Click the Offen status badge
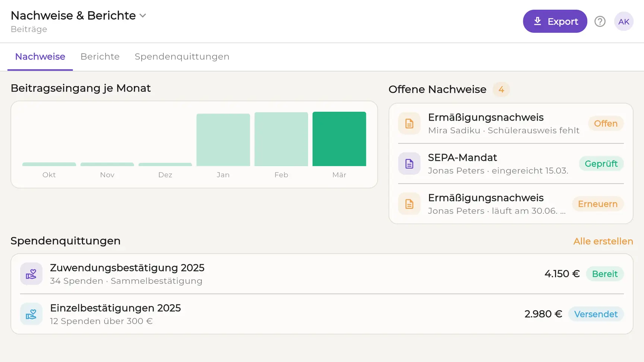The height and width of the screenshot is (362, 644). [606, 123]
